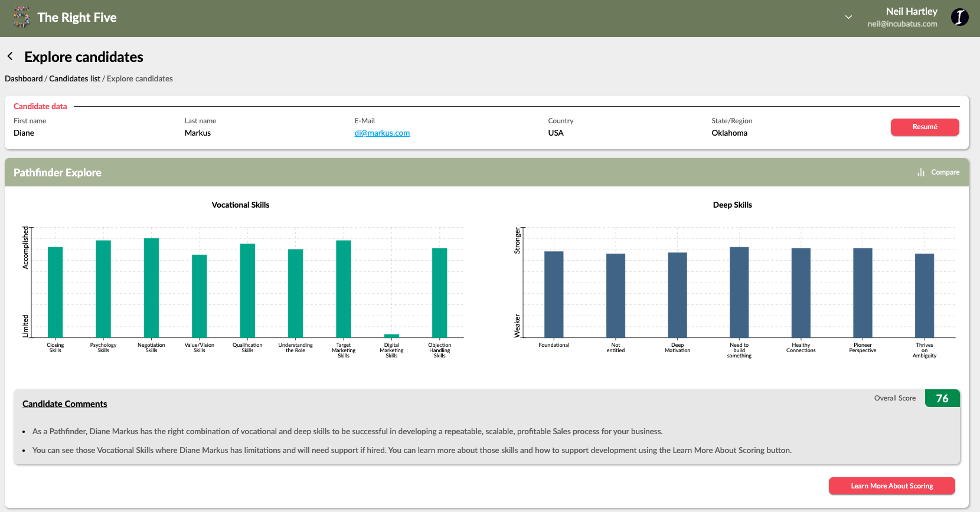Click the state value Oklahoma
980x512 pixels.
(x=730, y=133)
